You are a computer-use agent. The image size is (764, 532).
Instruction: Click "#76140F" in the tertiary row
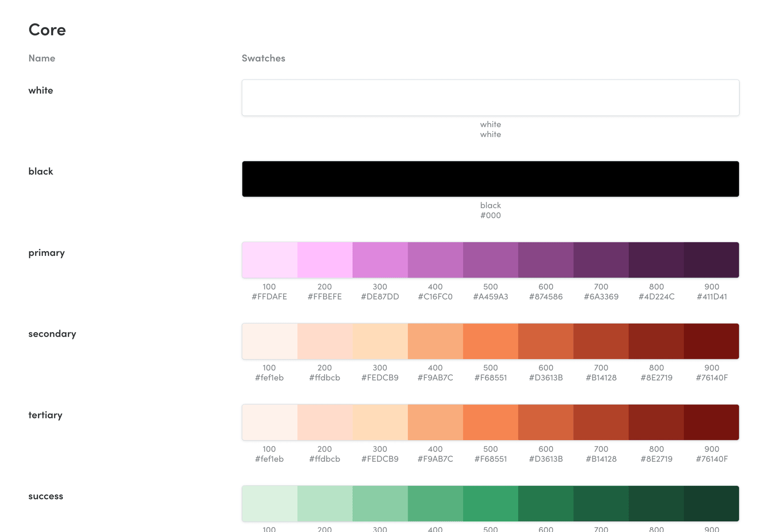coord(712,459)
